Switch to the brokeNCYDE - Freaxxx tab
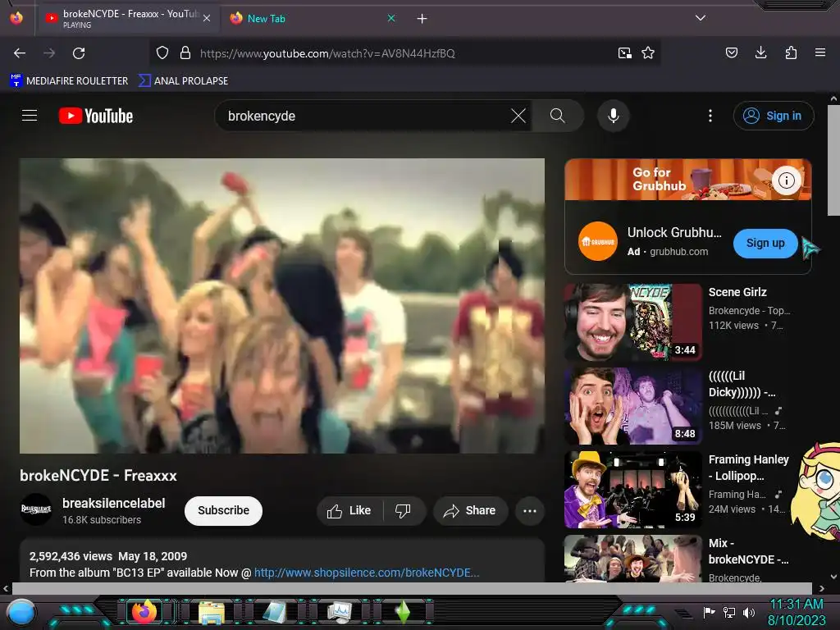 (x=127, y=18)
